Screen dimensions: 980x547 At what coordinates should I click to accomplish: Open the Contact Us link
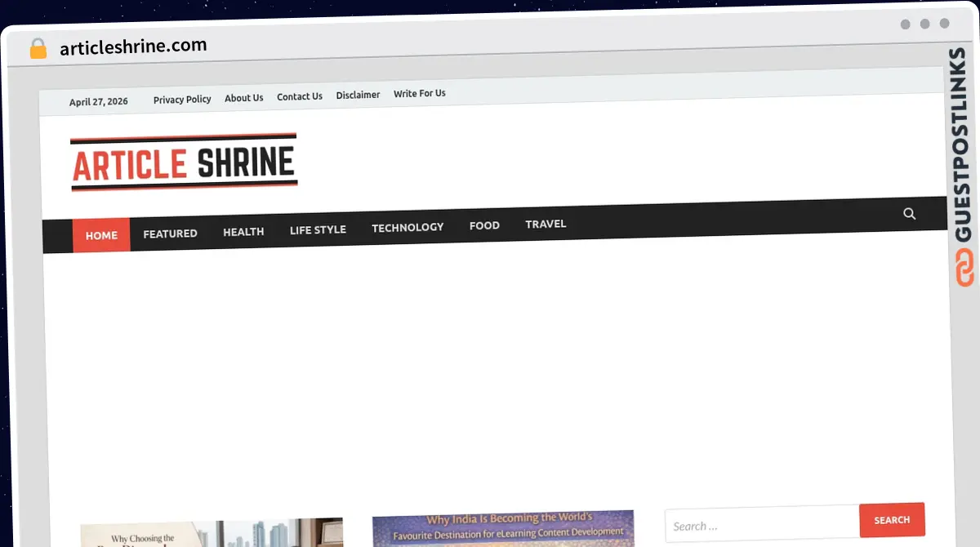point(300,96)
